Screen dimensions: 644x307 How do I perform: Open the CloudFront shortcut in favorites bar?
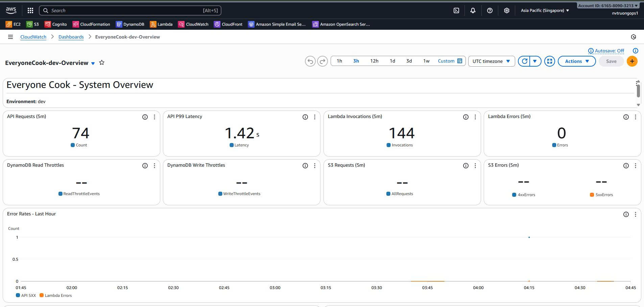click(228, 24)
